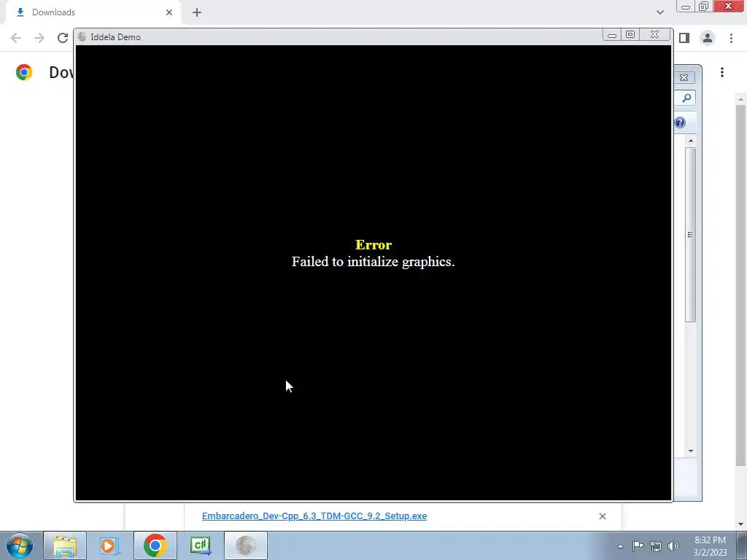The image size is (747, 560).
Task: Open a new Chrome tab
Action: (x=197, y=12)
